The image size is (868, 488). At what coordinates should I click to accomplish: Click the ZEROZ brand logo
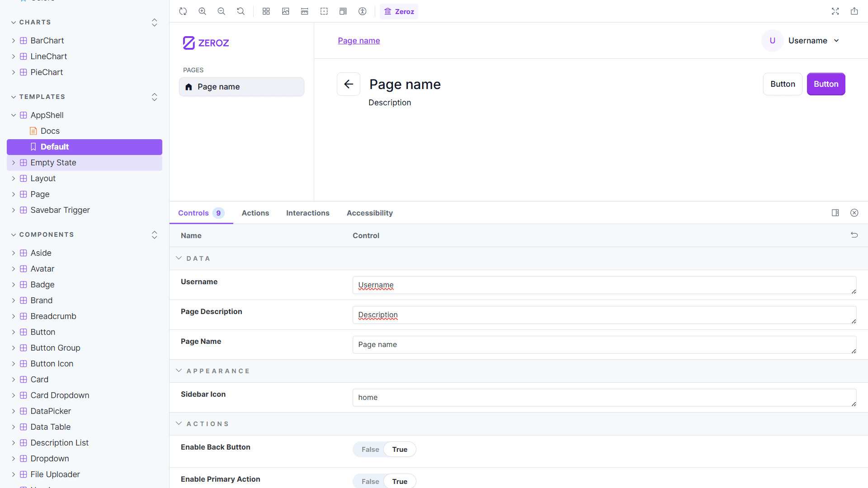point(206,43)
